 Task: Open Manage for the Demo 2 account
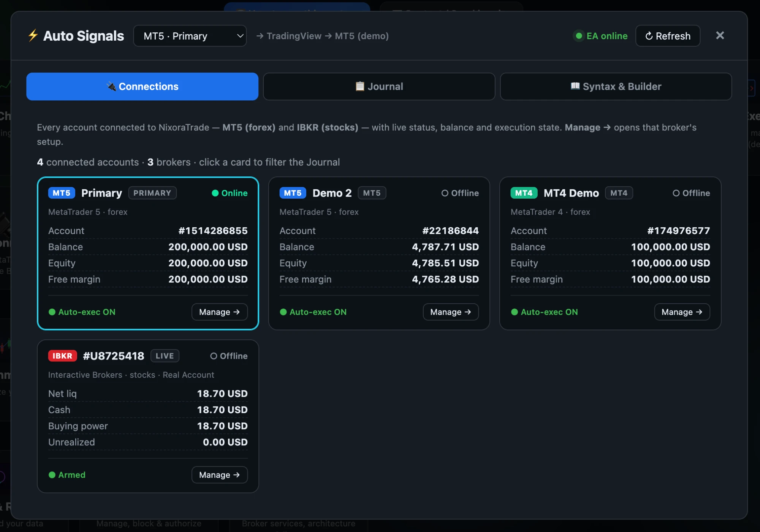451,312
